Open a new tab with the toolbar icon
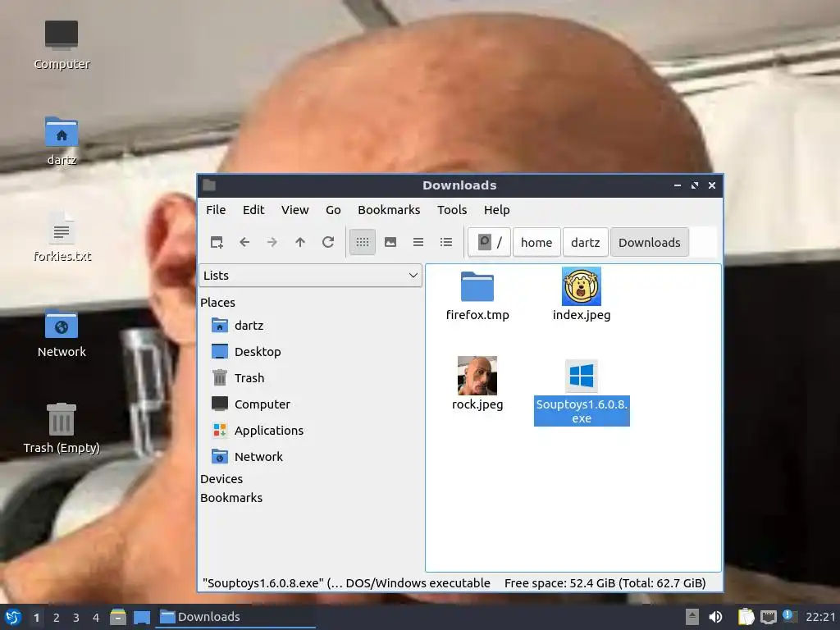Image resolution: width=840 pixels, height=630 pixels. [x=217, y=242]
